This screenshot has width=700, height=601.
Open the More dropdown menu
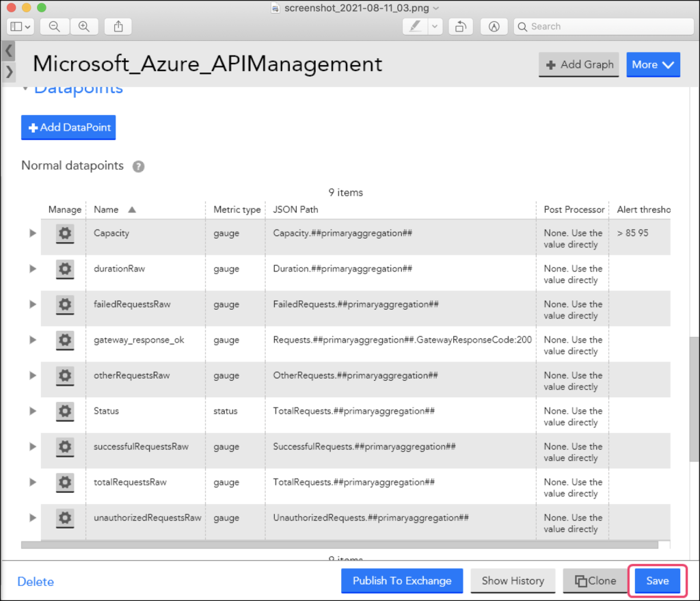[x=653, y=65]
